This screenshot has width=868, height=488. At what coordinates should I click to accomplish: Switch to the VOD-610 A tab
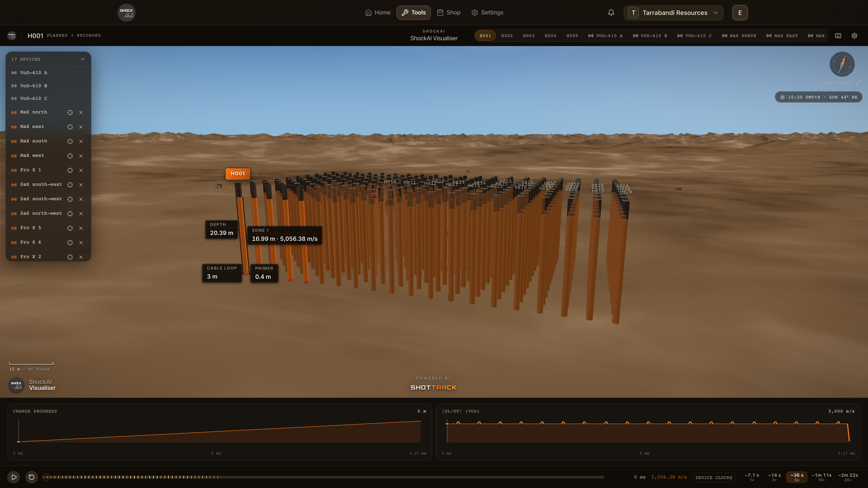606,36
